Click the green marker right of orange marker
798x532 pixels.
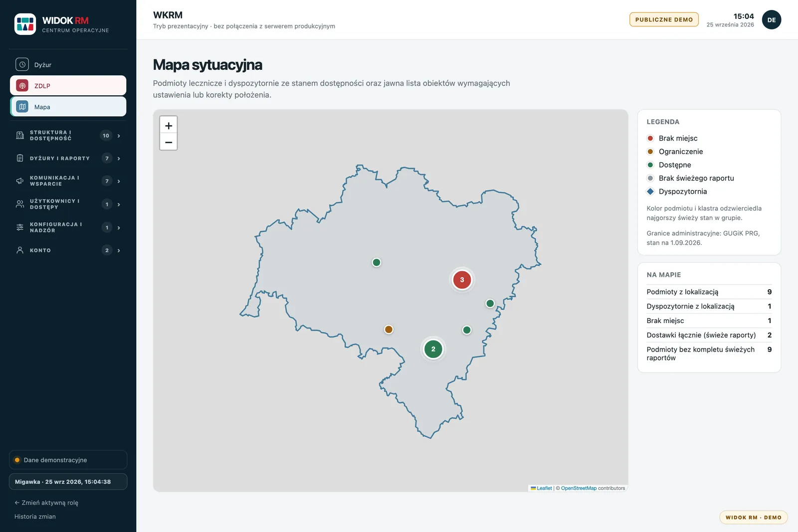(467, 330)
